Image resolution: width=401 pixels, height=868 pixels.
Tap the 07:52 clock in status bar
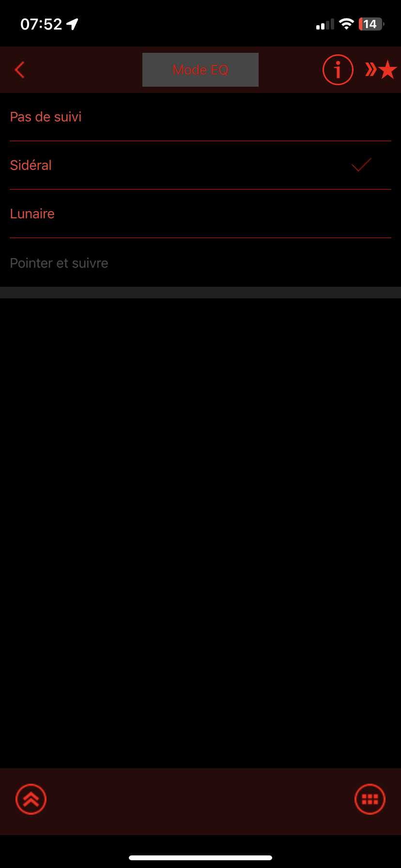point(41,24)
